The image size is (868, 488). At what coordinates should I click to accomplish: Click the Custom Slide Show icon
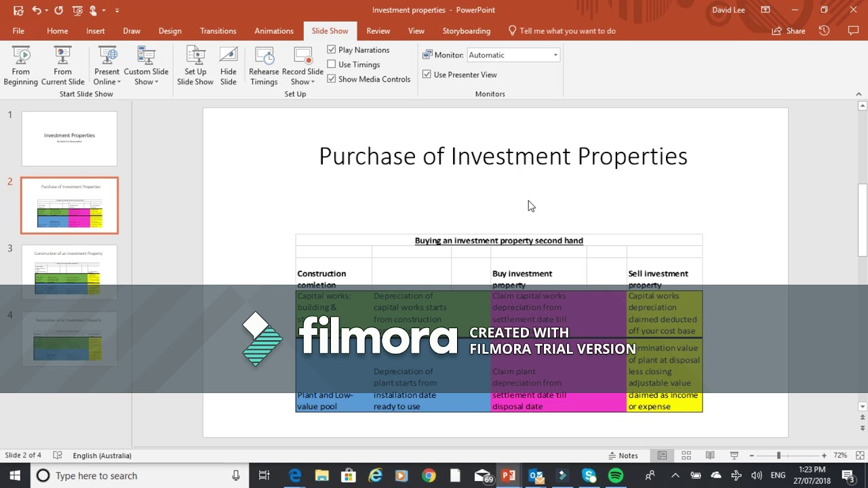(x=146, y=56)
